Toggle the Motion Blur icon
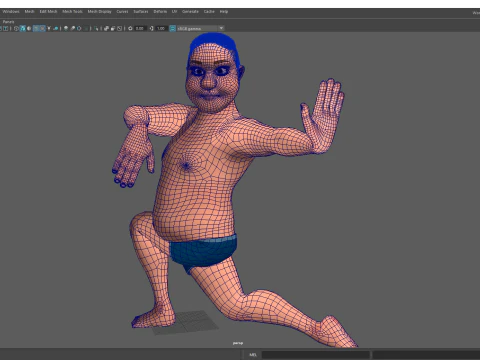Viewport: 480px width, 360px height. [x=73, y=29]
